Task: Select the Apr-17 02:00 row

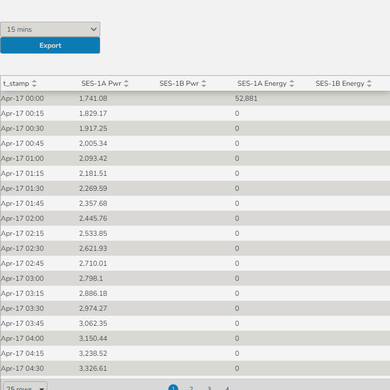Action: (195, 218)
